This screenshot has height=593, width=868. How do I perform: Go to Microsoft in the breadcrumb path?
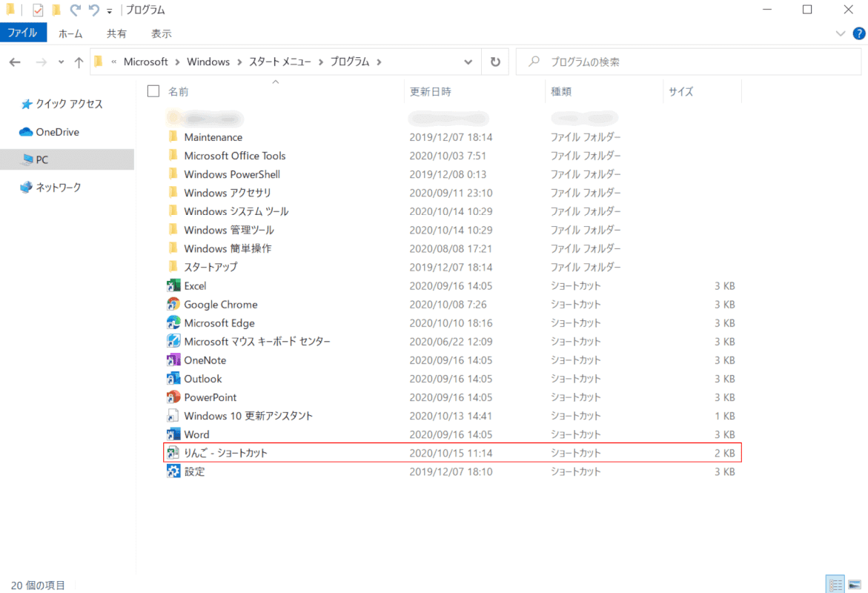click(145, 62)
